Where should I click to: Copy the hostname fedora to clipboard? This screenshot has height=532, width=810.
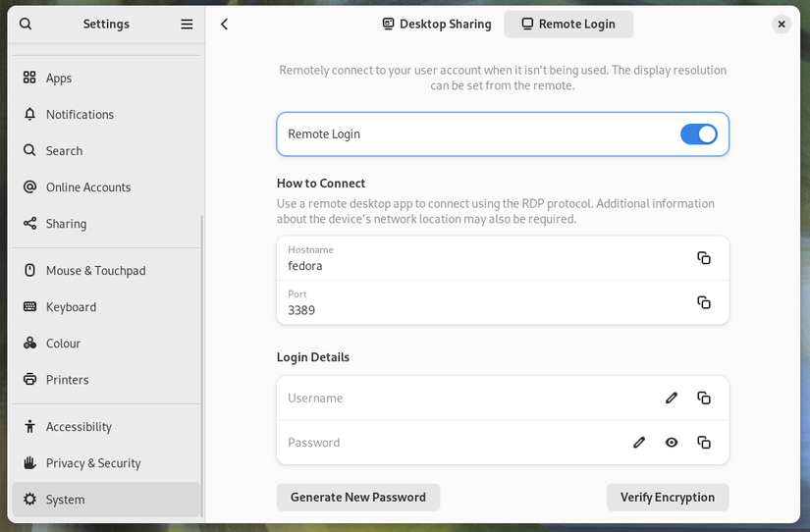click(704, 258)
